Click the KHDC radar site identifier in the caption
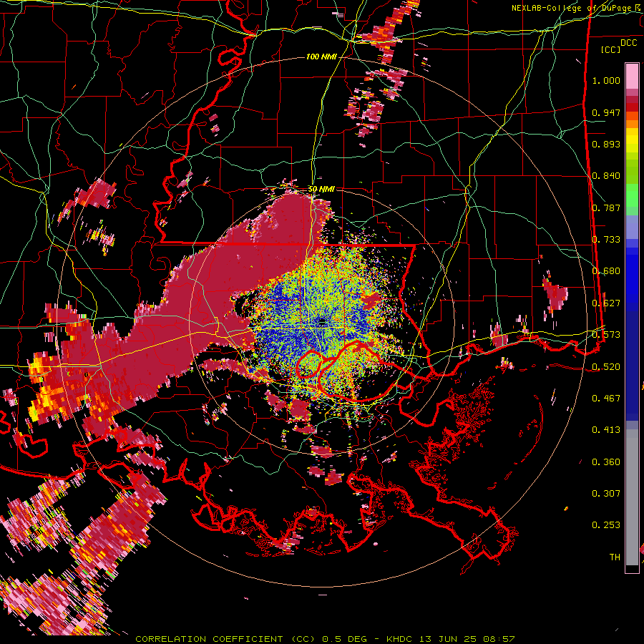 pos(401,639)
